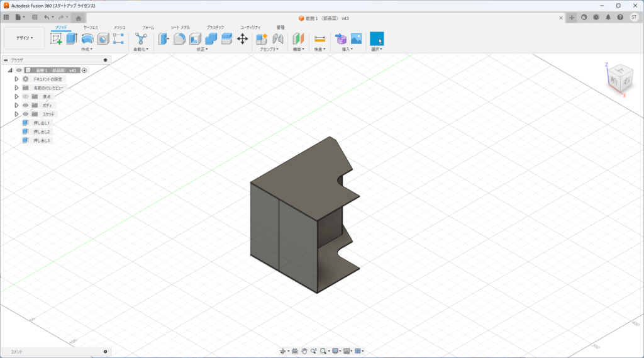This screenshot has width=644, height=358.
Task: Open the 修正 (Modify) dropdown menu
Action: (x=202, y=49)
